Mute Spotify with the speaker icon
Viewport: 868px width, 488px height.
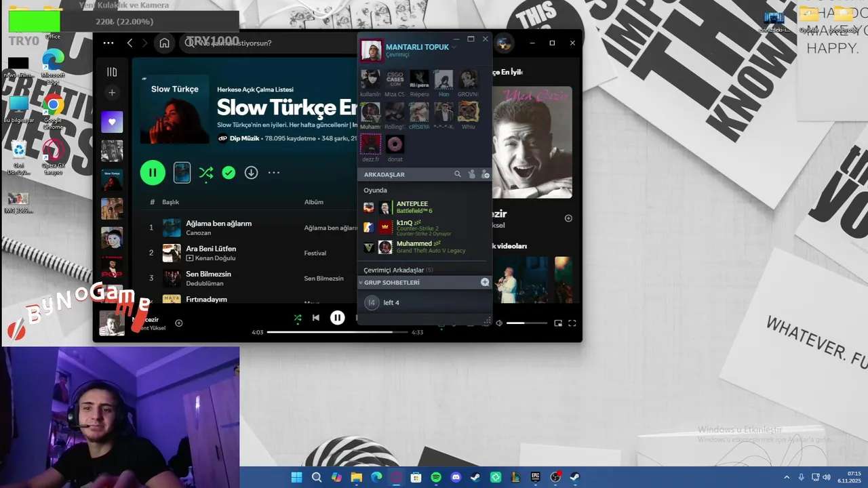499,323
